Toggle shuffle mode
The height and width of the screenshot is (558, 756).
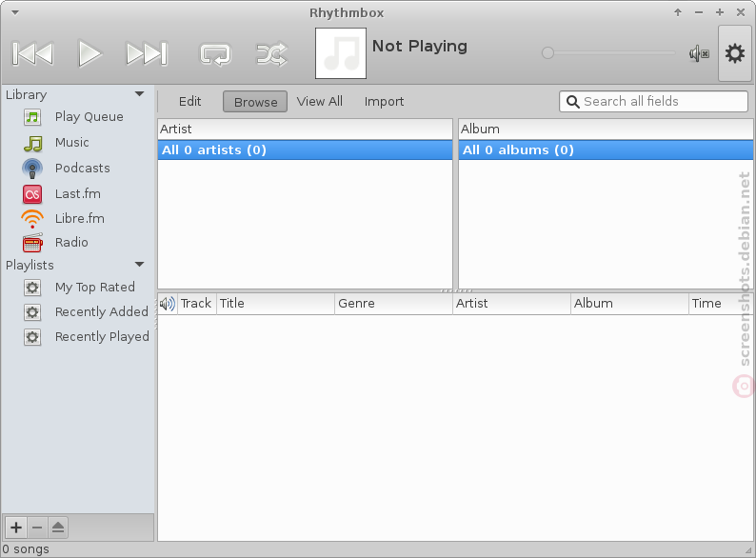pyautogui.click(x=271, y=54)
